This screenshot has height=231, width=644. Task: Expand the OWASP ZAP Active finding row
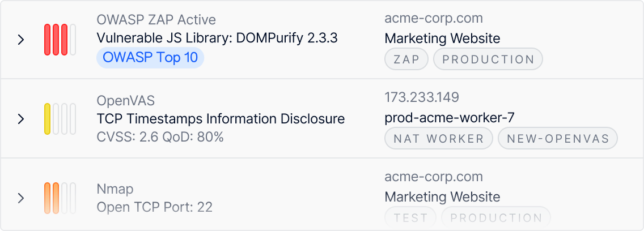(x=21, y=40)
